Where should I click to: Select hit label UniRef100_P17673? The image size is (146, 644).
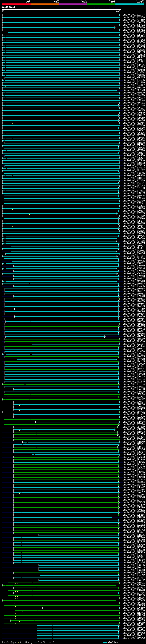pos(134,90)
